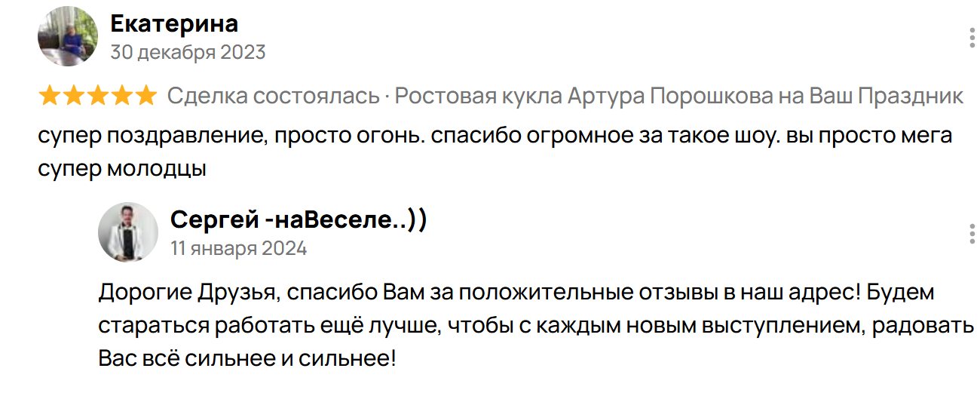Click the reply line starting стараться работать
The width and height of the screenshot is (980, 399).
click(535, 325)
